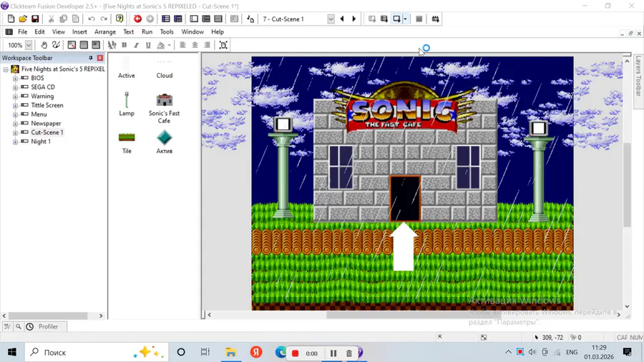The image size is (644, 362).
Task: Align text to the left
Action: [182, 45]
